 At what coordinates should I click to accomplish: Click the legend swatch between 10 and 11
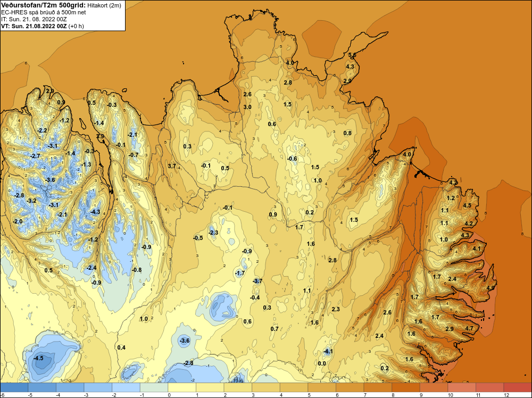point(462,387)
